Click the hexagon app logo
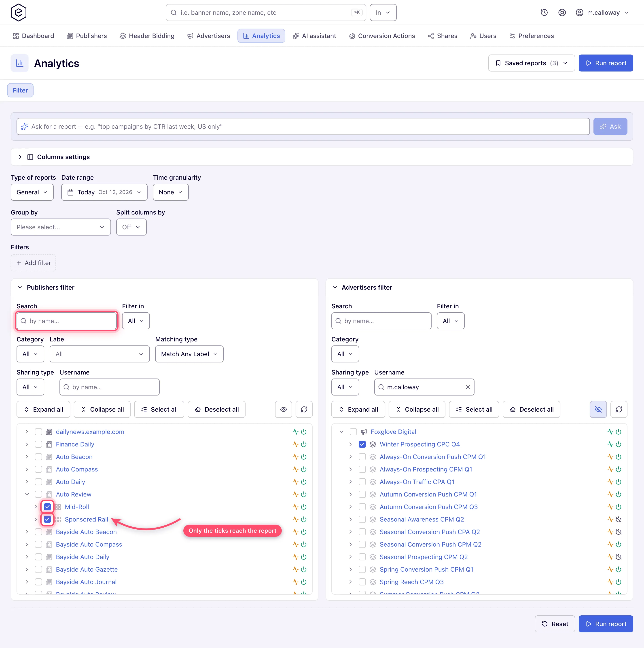Screen dimensions: 644x648 pyautogui.click(x=19, y=13)
